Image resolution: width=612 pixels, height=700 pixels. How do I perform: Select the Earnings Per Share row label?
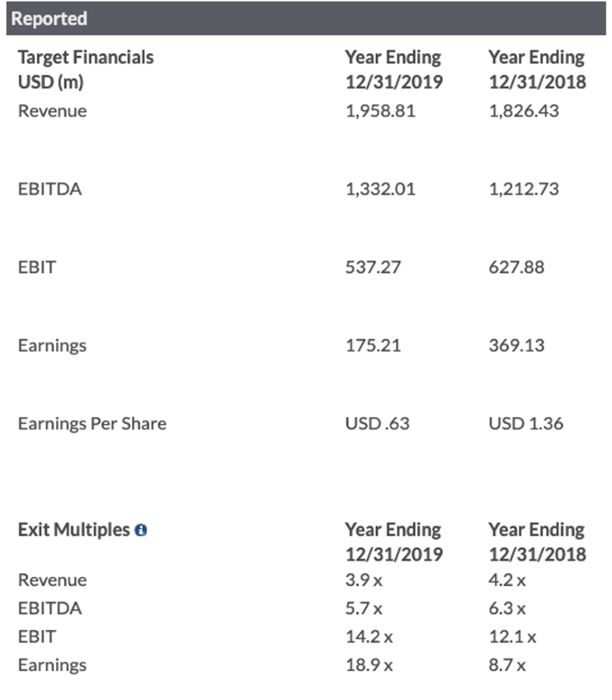[92, 424]
